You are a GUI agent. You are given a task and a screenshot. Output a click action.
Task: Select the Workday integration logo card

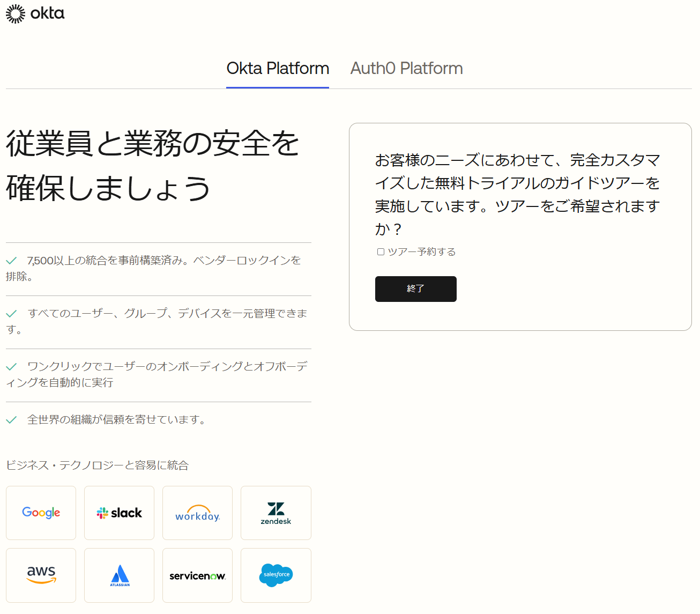click(197, 513)
